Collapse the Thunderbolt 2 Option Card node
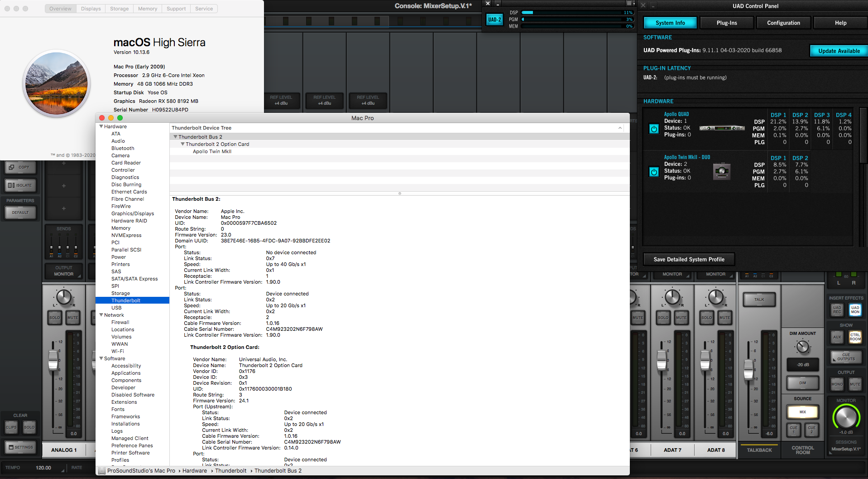Image resolution: width=868 pixels, height=479 pixels. tap(182, 144)
